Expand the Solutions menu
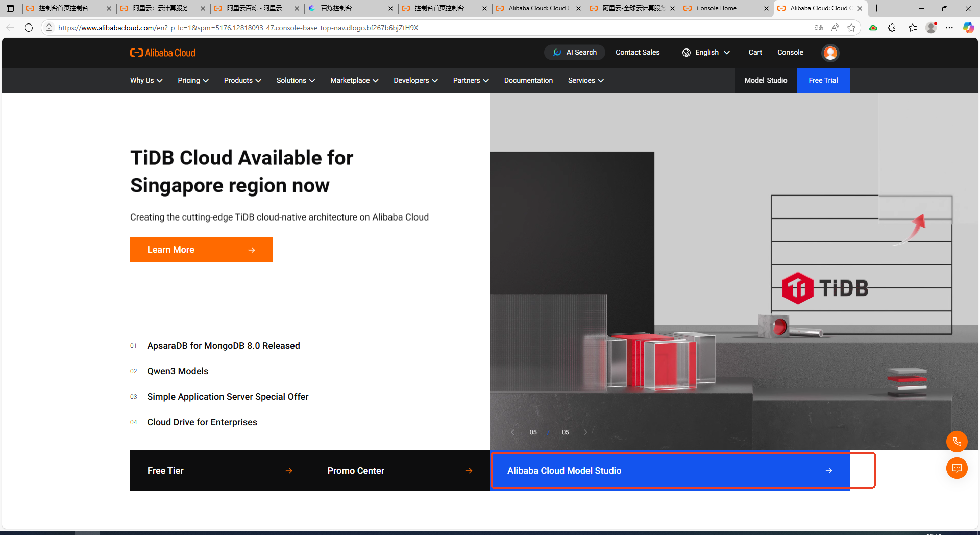The image size is (980, 535). coord(296,80)
